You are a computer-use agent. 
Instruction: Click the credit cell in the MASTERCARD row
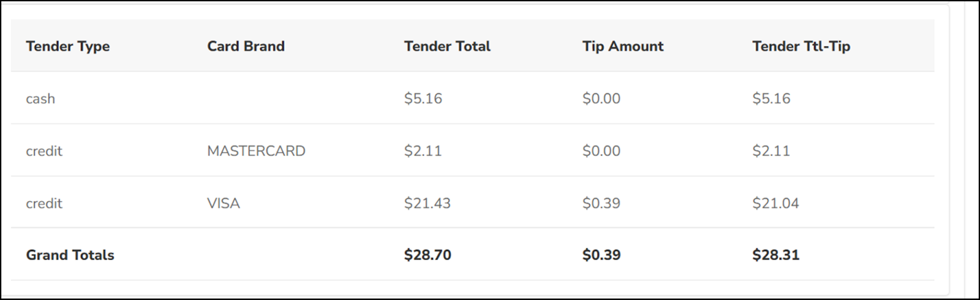pyautogui.click(x=44, y=151)
